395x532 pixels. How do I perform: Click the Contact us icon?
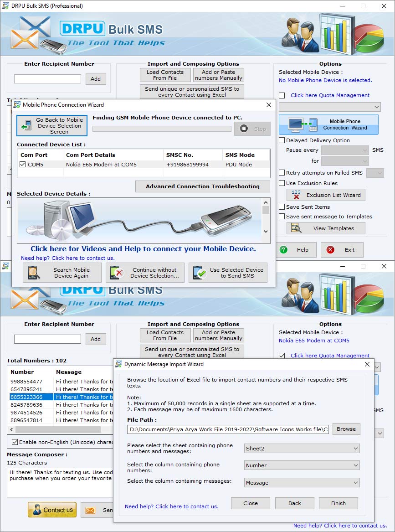pyautogui.click(x=52, y=510)
